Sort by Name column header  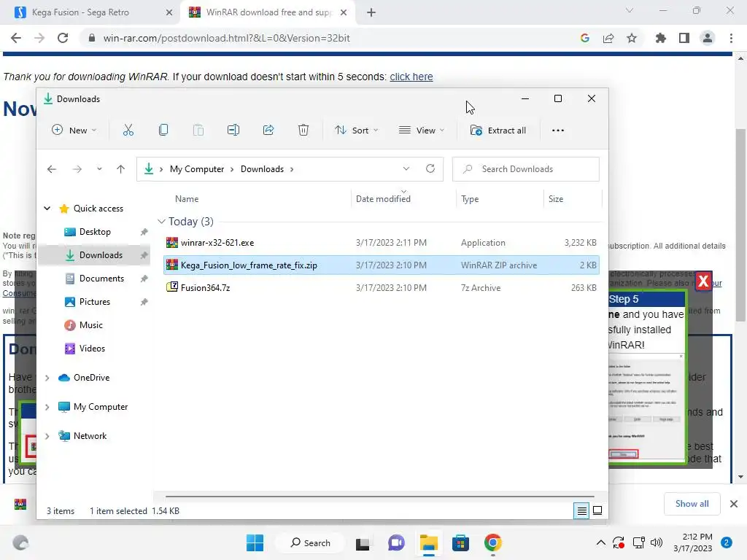click(x=187, y=198)
